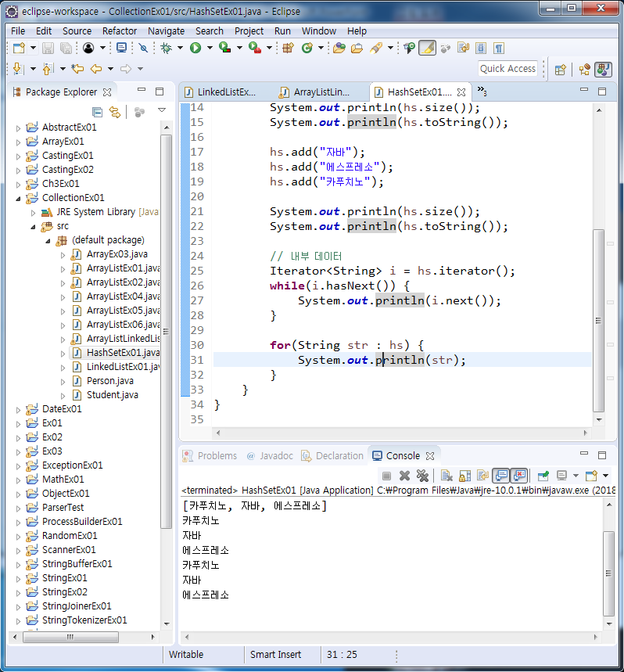Toggle Block Selection Mode button
The image size is (624, 672).
point(481,48)
